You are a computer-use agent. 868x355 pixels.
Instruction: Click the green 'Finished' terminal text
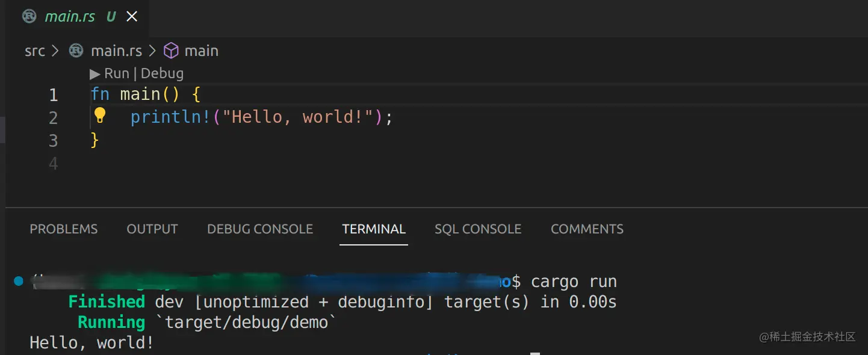107,301
